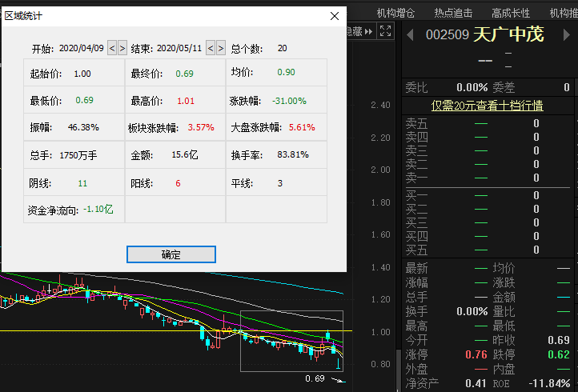This screenshot has width=578, height=392.
Task: Open the 机构增仓 tab
Action: [395, 13]
